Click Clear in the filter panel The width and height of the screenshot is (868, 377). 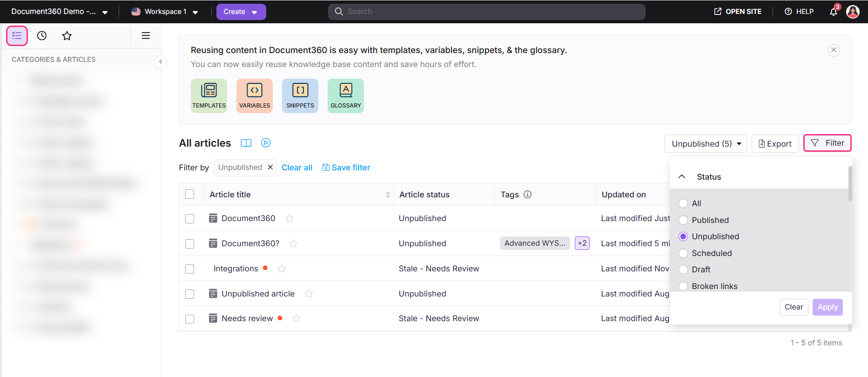[x=794, y=307]
